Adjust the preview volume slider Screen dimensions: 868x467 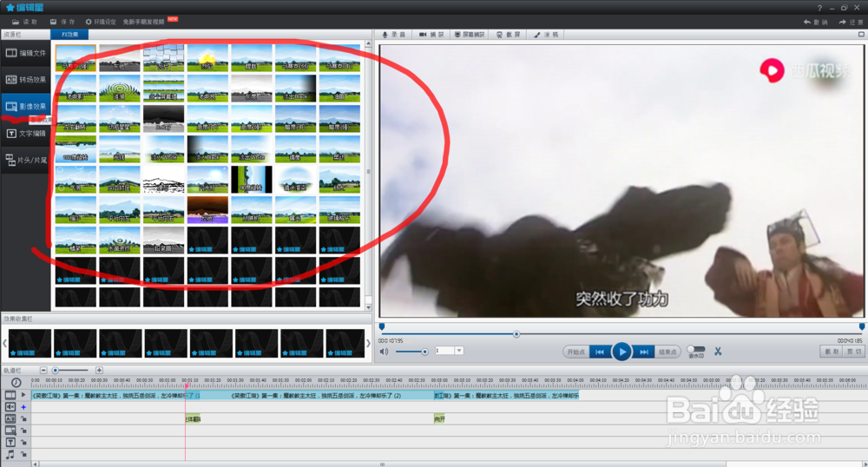[411, 352]
